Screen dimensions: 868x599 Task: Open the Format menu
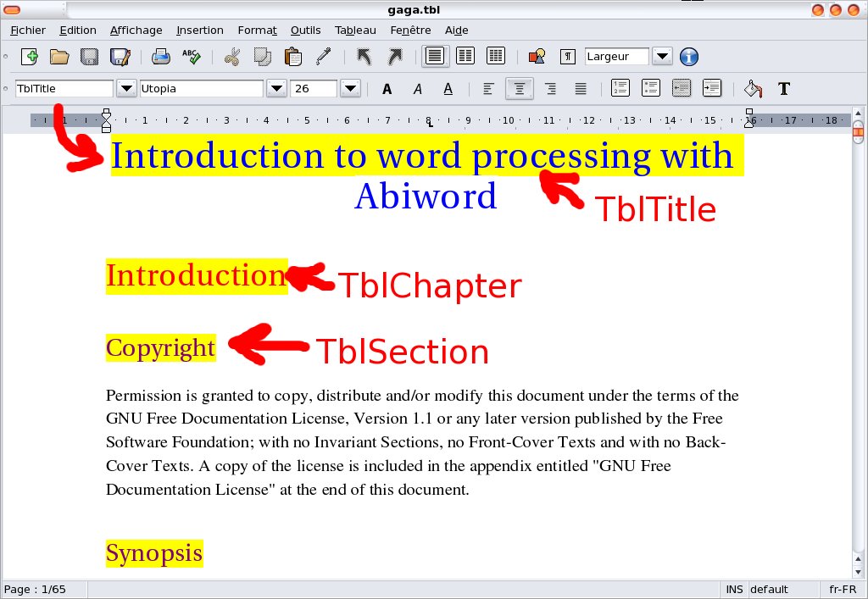tap(257, 31)
